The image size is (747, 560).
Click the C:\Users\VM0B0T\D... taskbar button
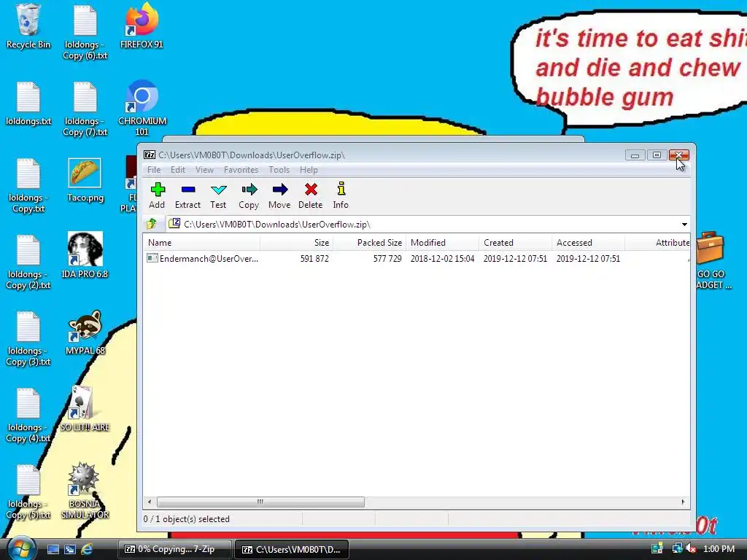click(292, 549)
